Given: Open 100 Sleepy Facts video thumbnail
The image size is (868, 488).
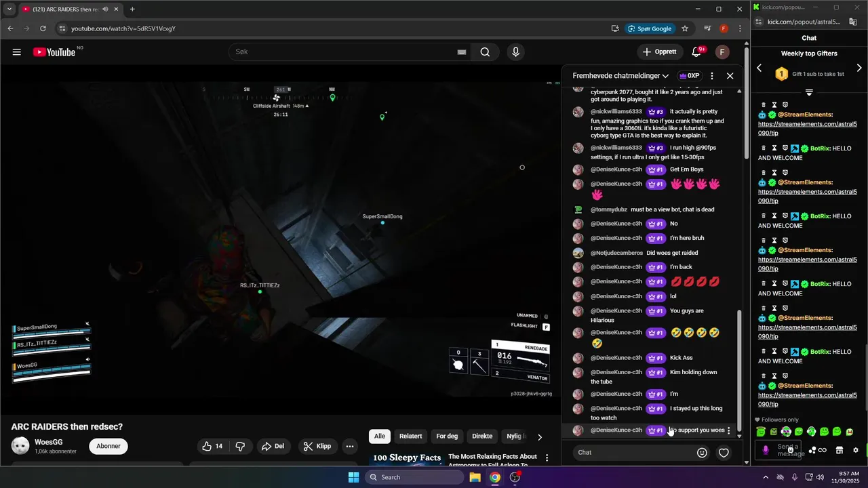Looking at the screenshot, I should [x=406, y=459].
